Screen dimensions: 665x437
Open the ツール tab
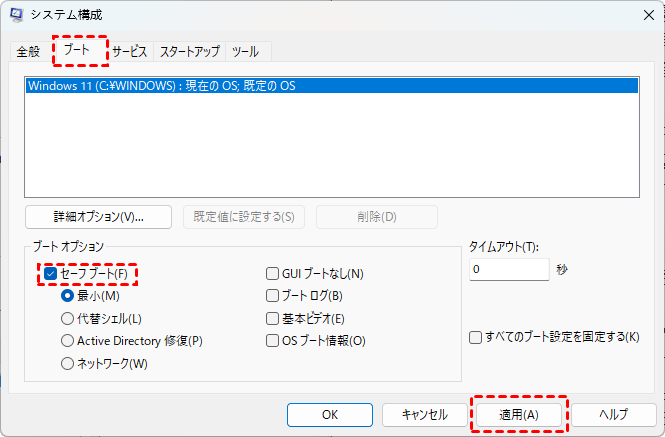tap(244, 52)
